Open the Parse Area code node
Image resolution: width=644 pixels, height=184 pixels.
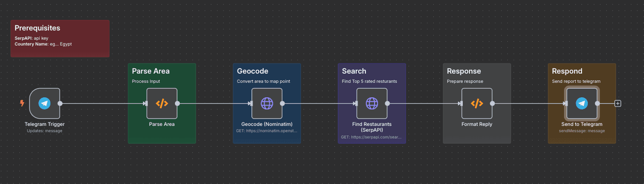click(x=162, y=103)
